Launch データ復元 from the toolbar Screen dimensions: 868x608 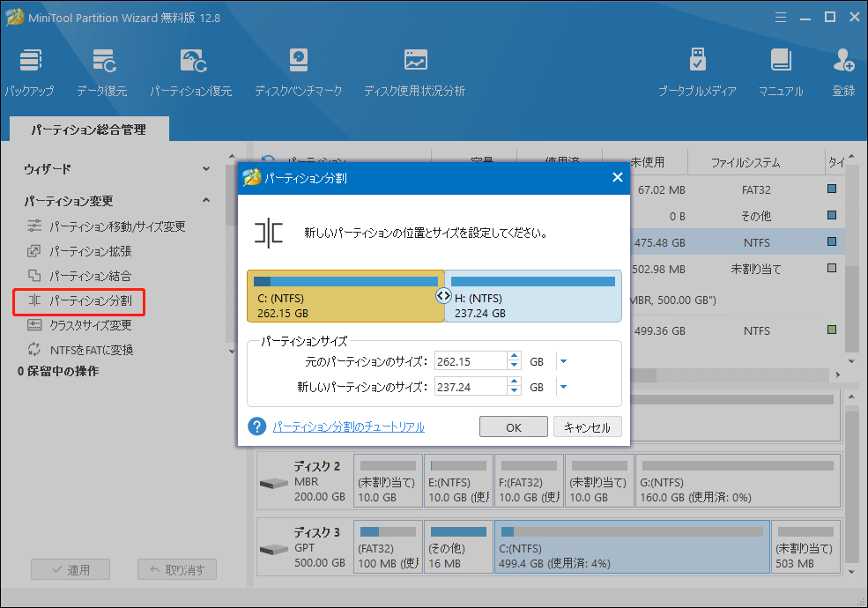click(x=102, y=72)
